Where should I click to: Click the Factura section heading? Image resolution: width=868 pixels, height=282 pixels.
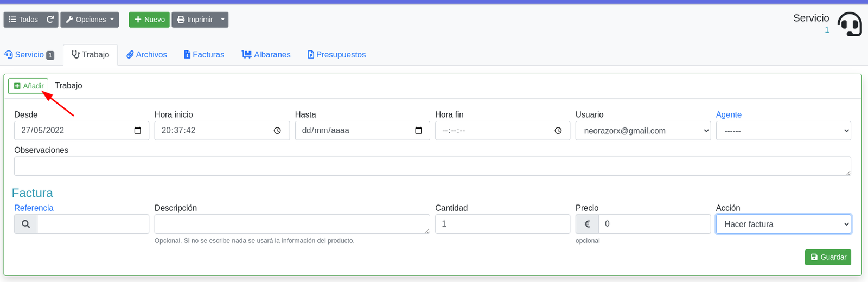pos(33,193)
